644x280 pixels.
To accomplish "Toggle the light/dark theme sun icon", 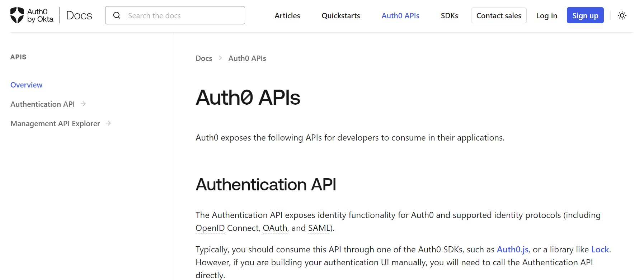I will point(622,15).
